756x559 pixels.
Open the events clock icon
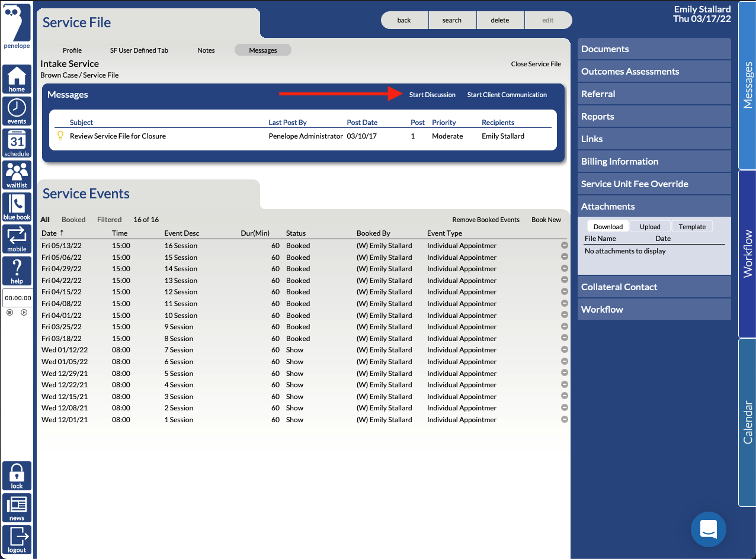click(17, 111)
